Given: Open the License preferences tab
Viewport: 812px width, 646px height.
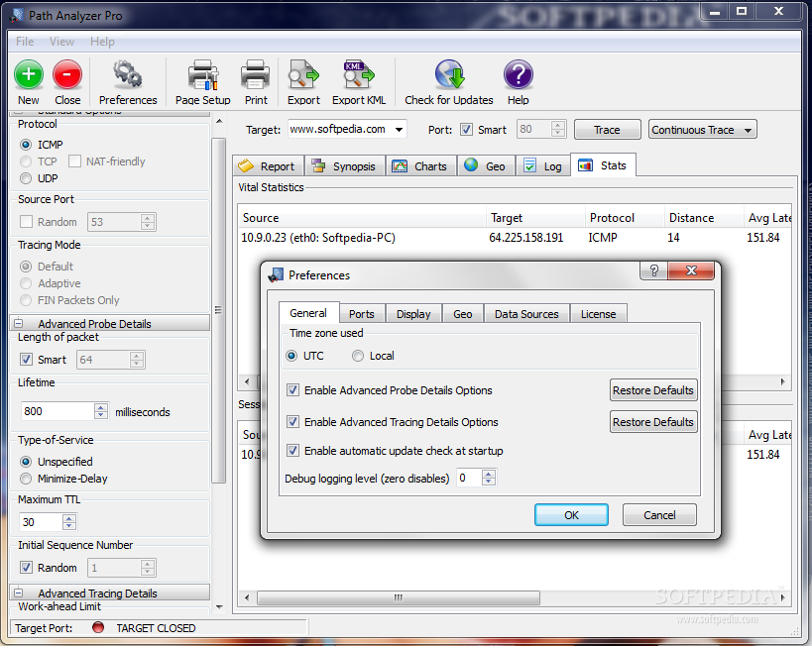Looking at the screenshot, I should coord(598,314).
